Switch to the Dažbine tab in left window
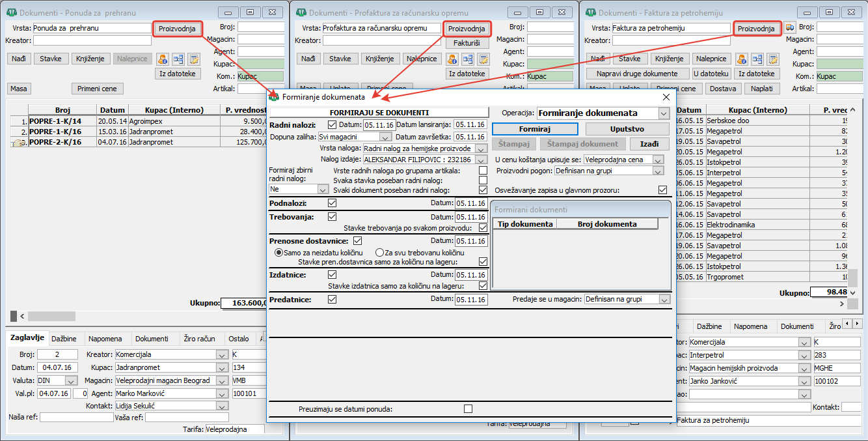 (x=64, y=339)
